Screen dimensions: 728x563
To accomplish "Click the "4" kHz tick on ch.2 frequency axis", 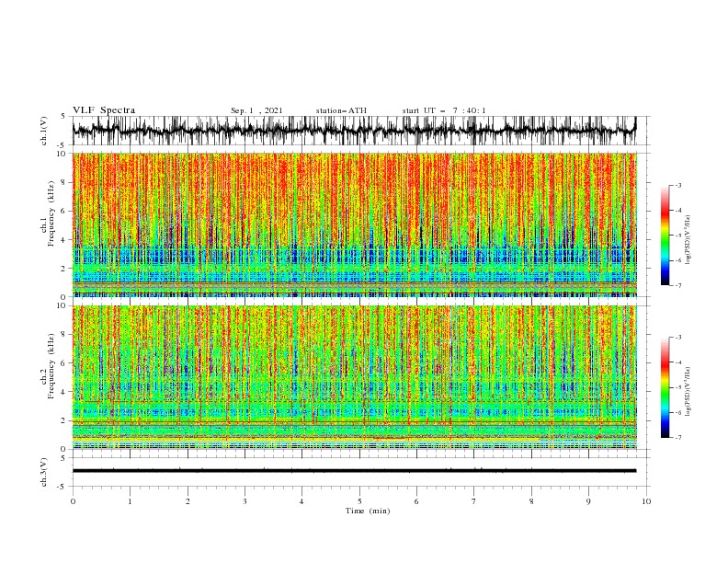I will point(65,392).
